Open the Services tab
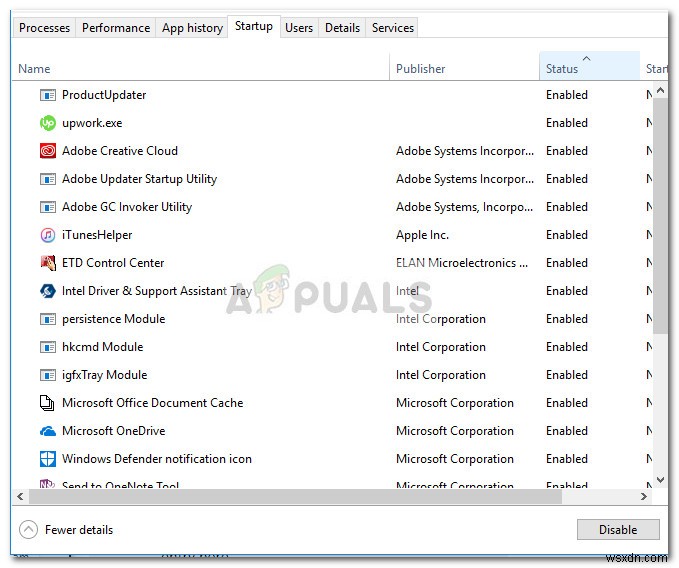Screen dimensions: 679x568 (x=392, y=28)
